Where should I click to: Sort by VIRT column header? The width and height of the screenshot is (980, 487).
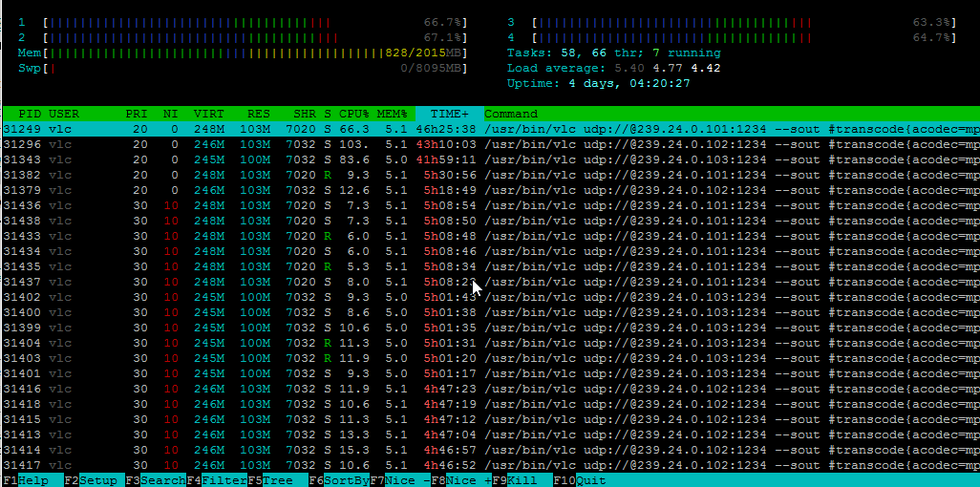tap(209, 114)
